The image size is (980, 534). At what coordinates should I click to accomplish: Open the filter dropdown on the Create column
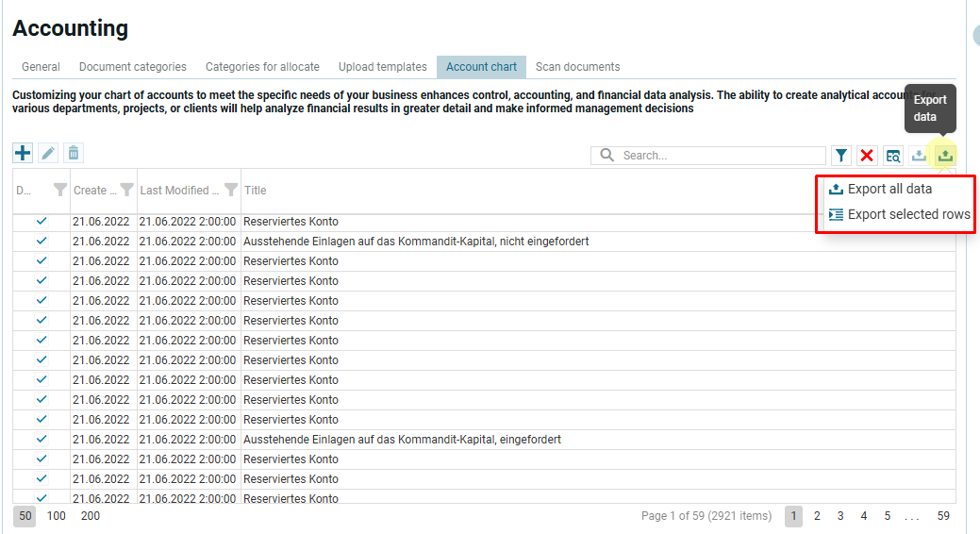pos(126,191)
